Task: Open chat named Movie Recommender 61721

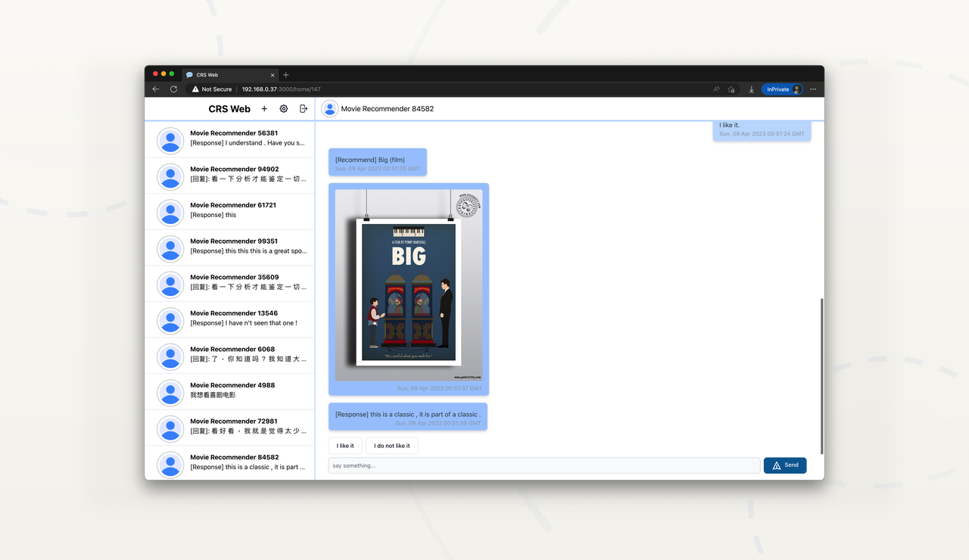Action: 230,212
